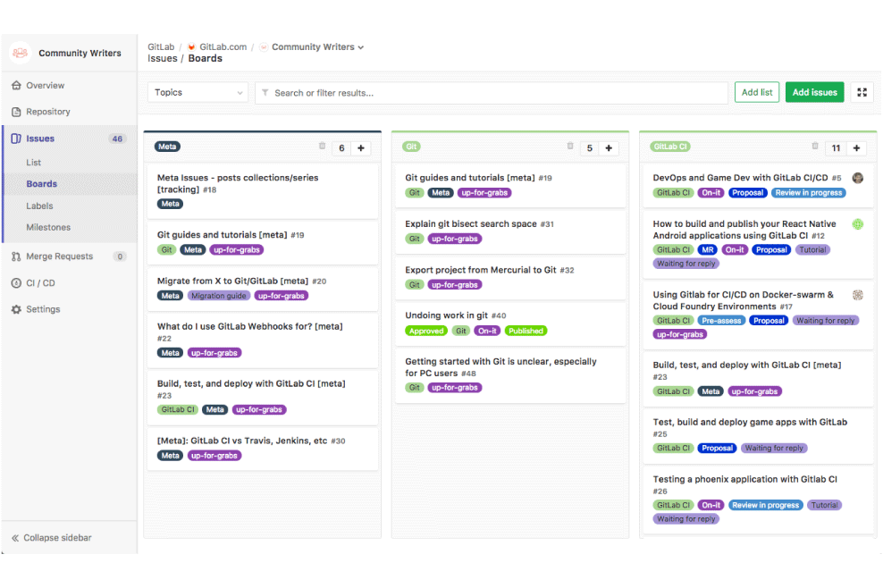This screenshot has height=588, width=883.
Task: Click the Search or filter results field
Action: 492,93
